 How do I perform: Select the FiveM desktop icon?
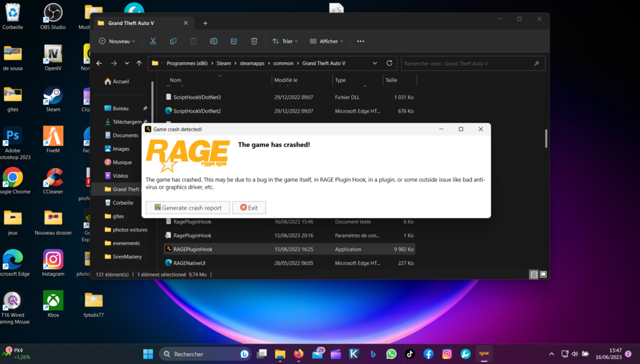click(53, 137)
